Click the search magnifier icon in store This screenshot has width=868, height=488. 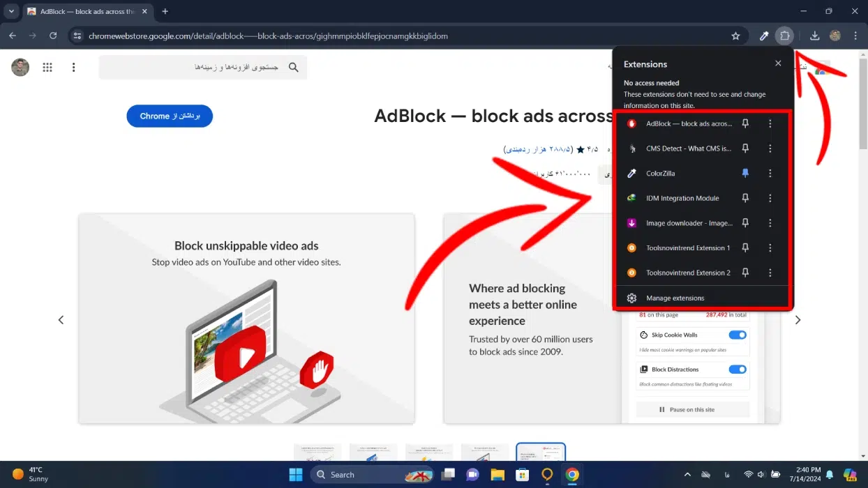point(294,68)
